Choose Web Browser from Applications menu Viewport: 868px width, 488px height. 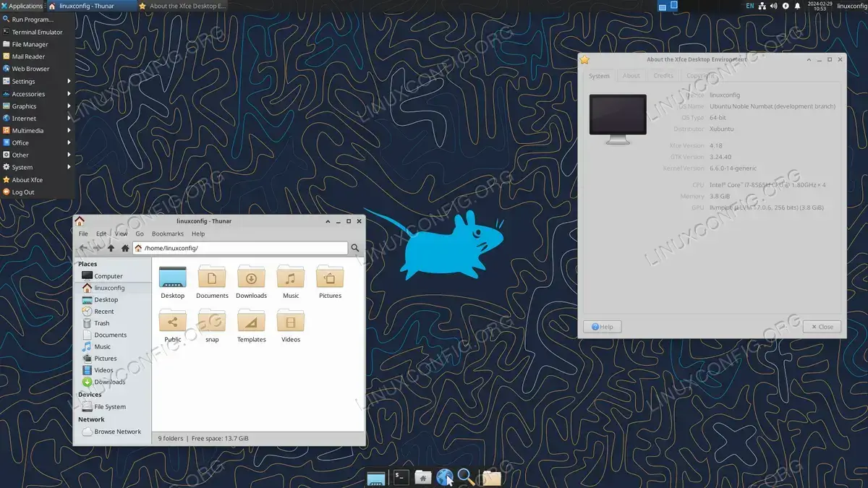(37, 69)
